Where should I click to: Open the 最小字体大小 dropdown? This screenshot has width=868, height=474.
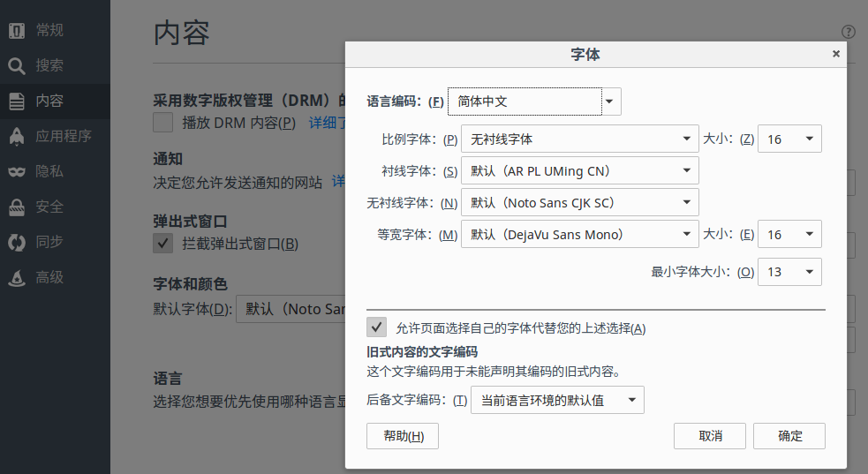(x=789, y=272)
